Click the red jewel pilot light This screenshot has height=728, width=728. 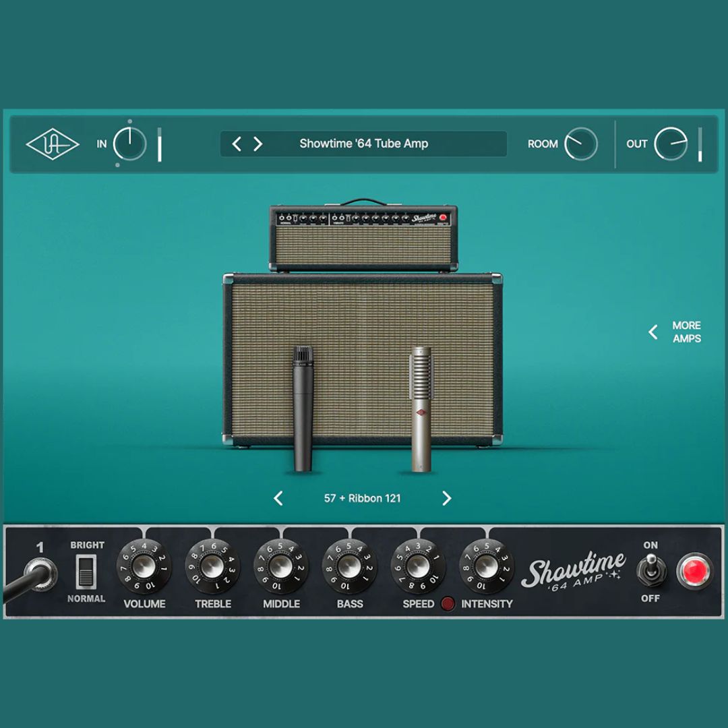coord(694,571)
